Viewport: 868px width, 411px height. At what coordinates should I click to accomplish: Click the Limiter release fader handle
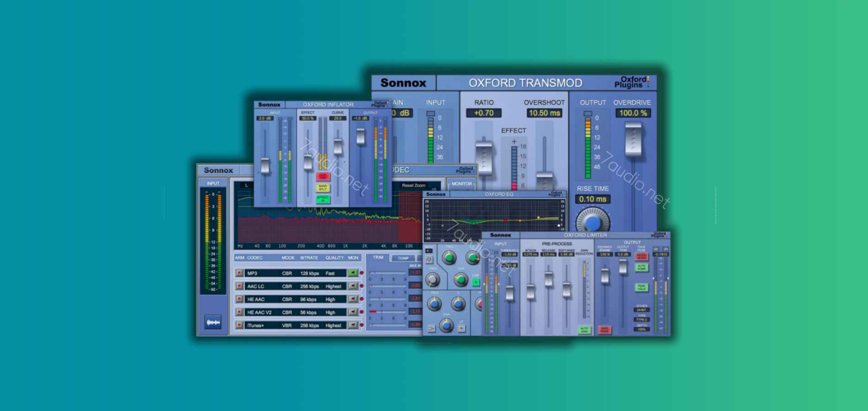click(548, 278)
